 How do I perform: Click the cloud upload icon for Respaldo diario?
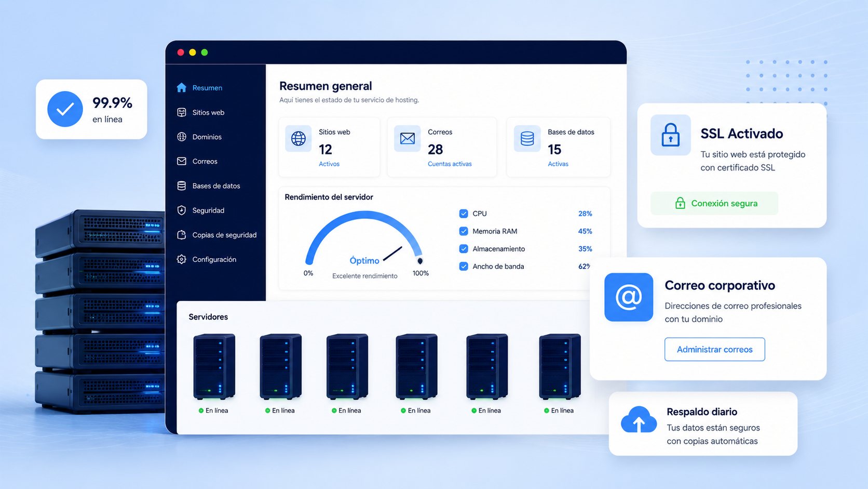639,420
